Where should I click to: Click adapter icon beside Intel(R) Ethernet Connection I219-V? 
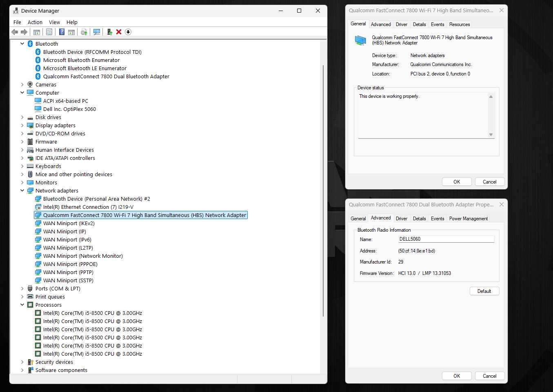pyautogui.click(x=38, y=207)
